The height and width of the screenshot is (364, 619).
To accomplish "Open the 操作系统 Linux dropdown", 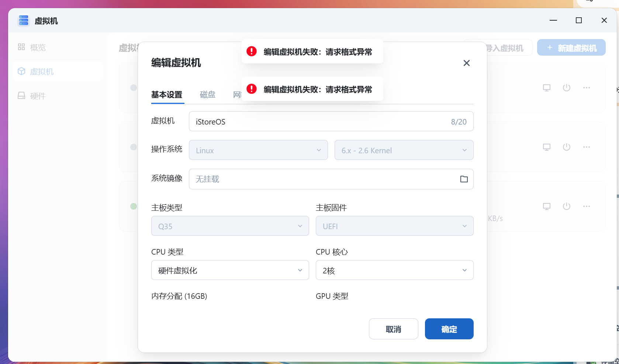I will (x=258, y=150).
